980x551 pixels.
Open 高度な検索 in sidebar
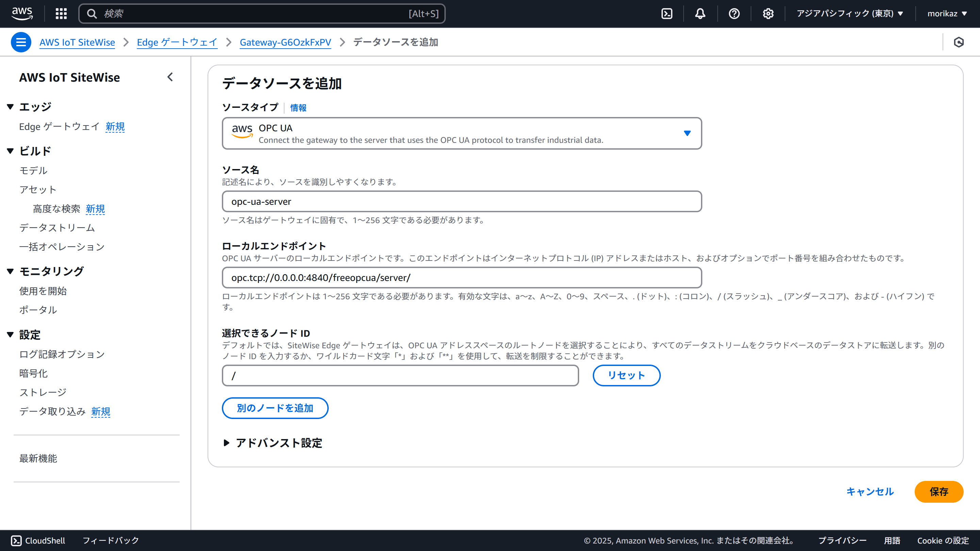point(57,209)
